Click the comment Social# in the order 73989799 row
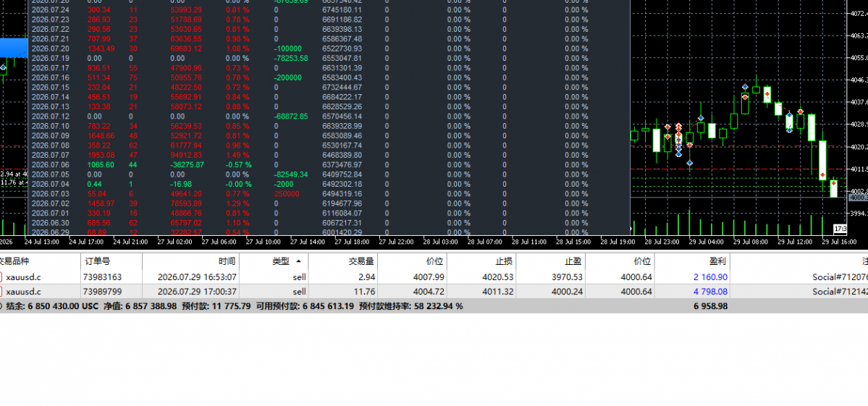 (x=840, y=292)
